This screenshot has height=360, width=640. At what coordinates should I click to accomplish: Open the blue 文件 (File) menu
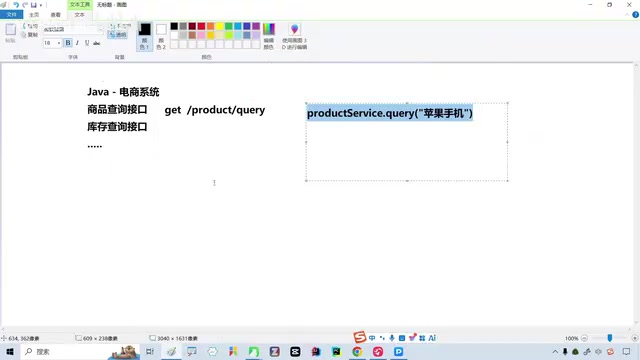[11, 15]
